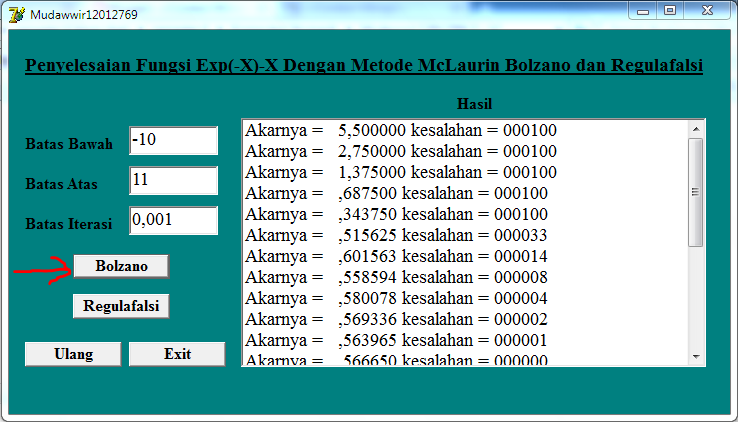
Task: Click the Hasil label above results
Action: [474, 104]
